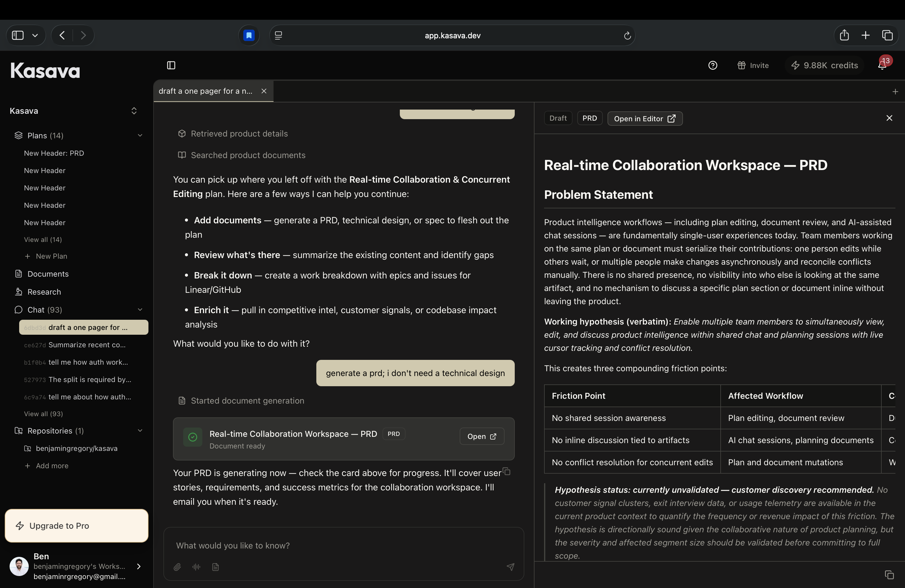The width and height of the screenshot is (905, 588).
Task: Open the Kasava workspace switcher dropdown
Action: point(134,111)
